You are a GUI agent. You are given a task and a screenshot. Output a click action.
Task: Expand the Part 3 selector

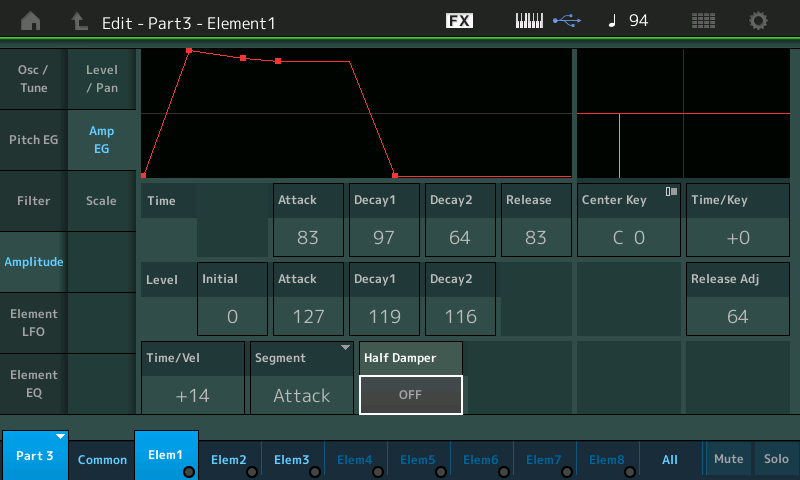(35, 456)
